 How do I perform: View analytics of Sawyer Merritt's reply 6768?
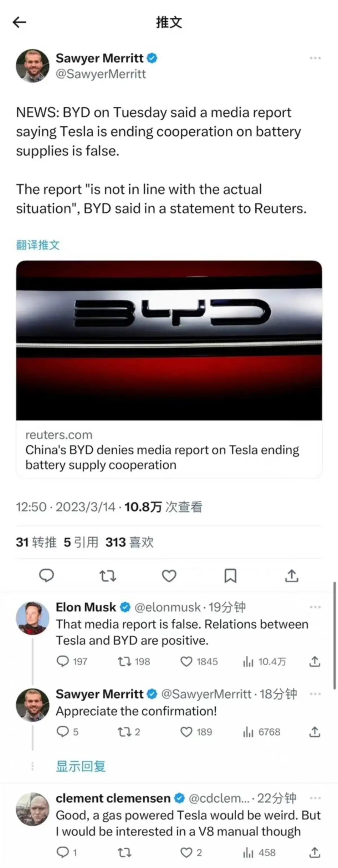tap(262, 732)
